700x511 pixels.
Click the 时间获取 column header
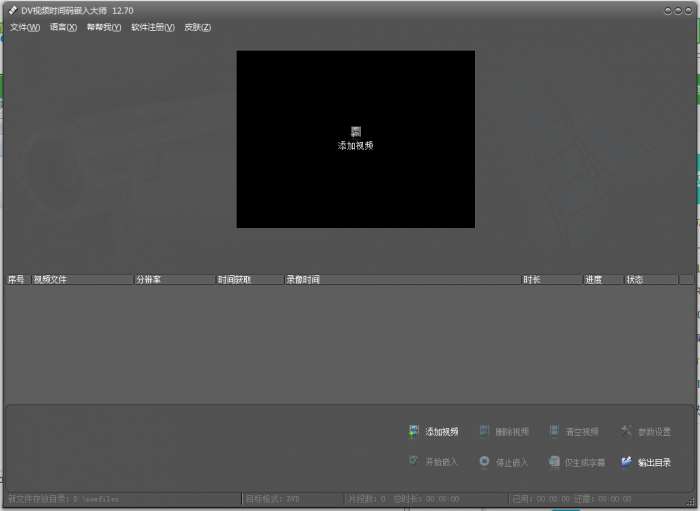click(249, 279)
